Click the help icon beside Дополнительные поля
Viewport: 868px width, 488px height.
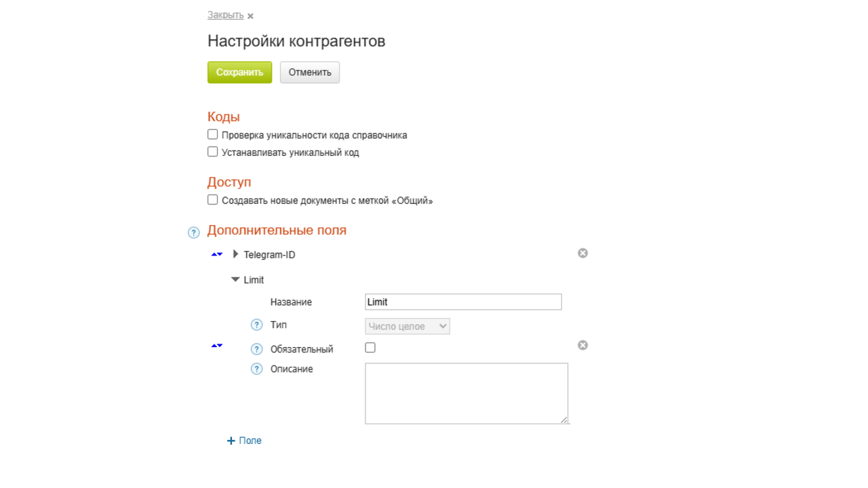click(193, 232)
